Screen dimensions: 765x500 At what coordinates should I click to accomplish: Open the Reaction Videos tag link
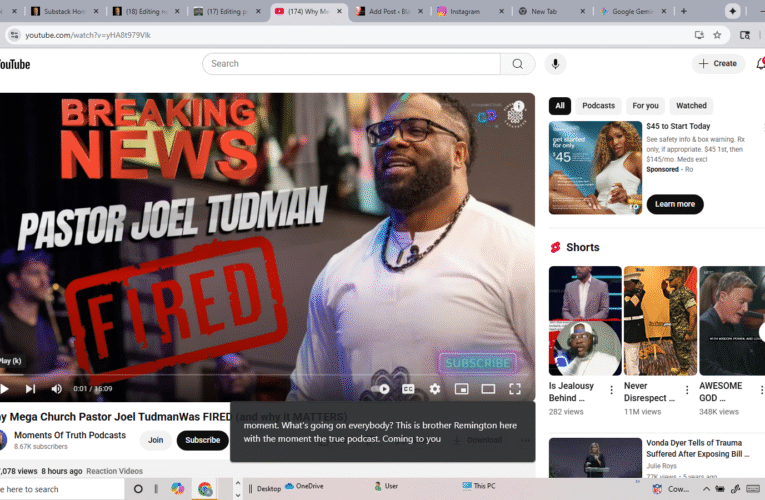[x=114, y=471]
